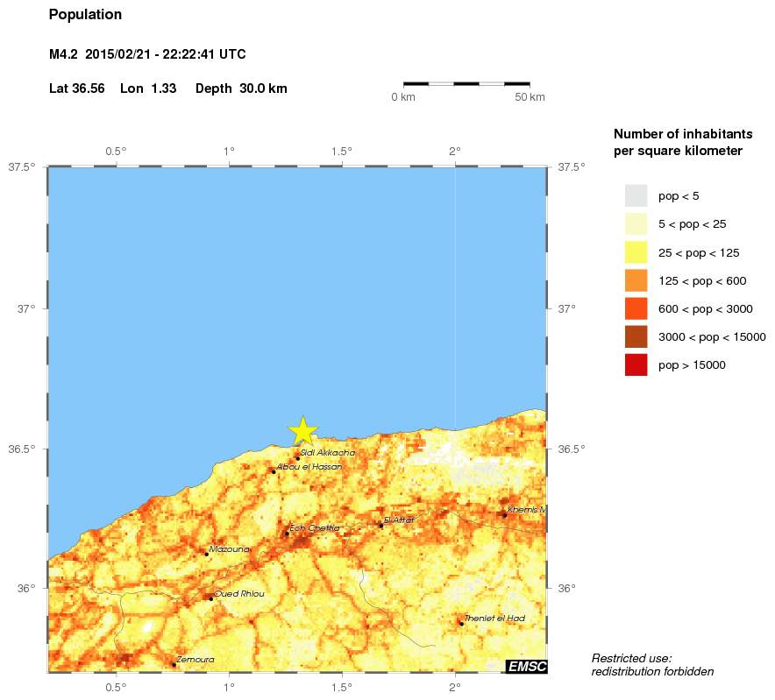The image size is (775, 700).
Task: Click the Sidi Akkacha city marker dot
Action: pos(297,458)
